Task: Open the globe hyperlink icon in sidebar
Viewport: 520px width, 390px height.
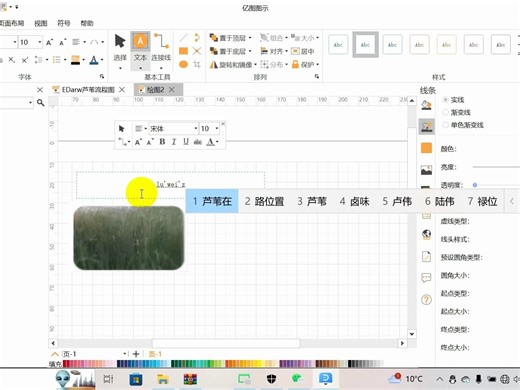Action: [426, 235]
